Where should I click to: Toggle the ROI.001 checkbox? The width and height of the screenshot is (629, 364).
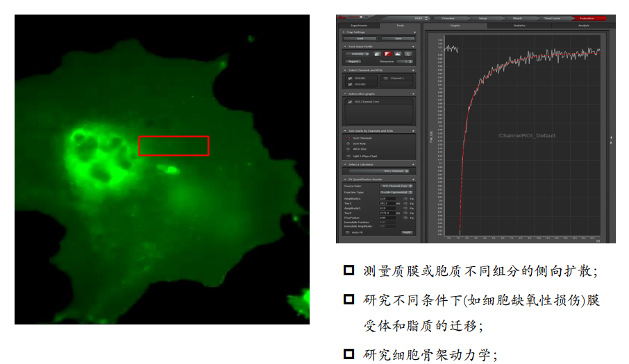click(x=350, y=78)
